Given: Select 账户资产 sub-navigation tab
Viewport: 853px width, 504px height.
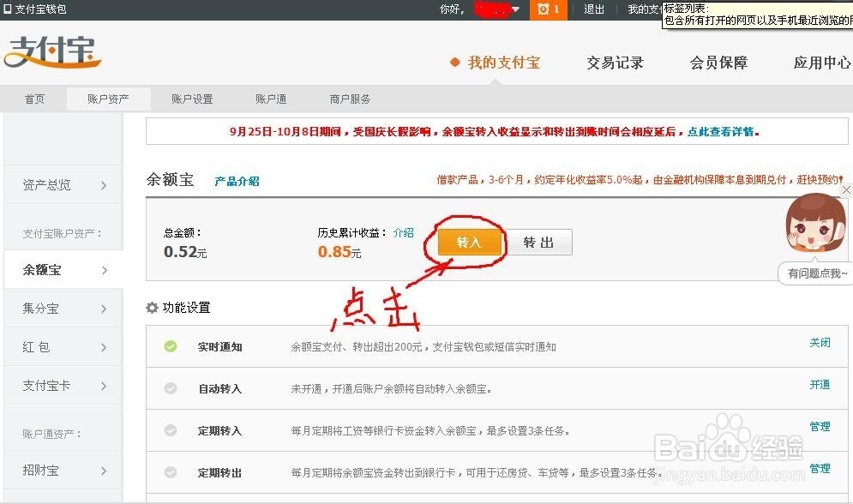Looking at the screenshot, I should 108,99.
